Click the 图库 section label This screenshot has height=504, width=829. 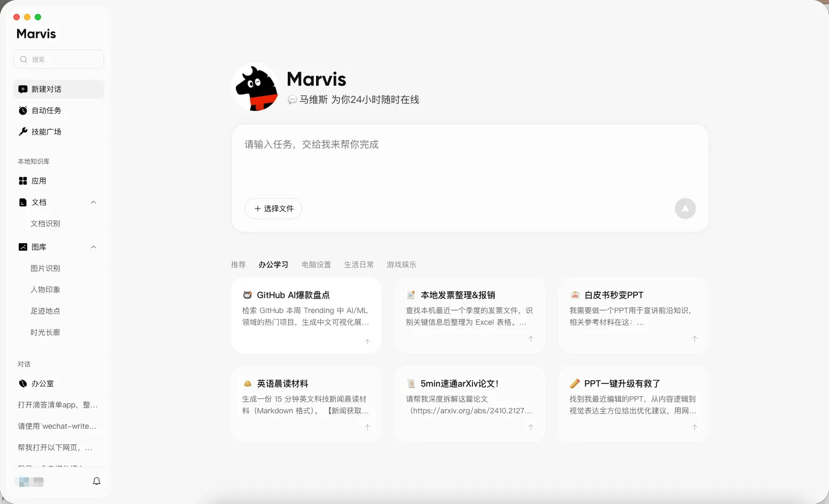tap(39, 247)
